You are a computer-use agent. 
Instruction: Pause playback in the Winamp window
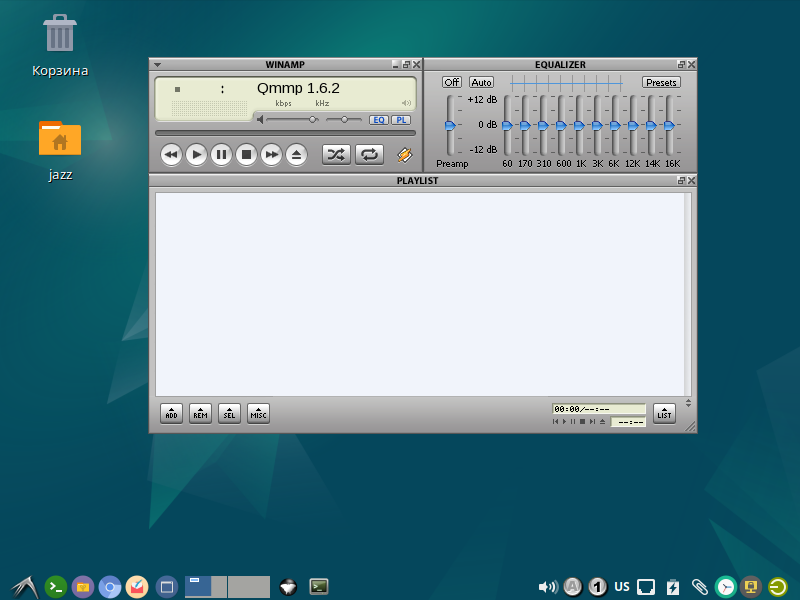tap(221, 155)
